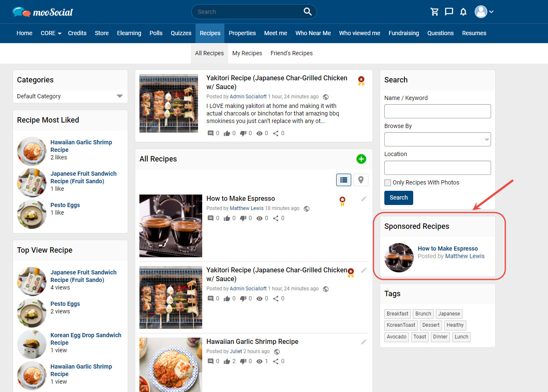
Task: Expand the CORE menu dropdown
Action: click(51, 33)
